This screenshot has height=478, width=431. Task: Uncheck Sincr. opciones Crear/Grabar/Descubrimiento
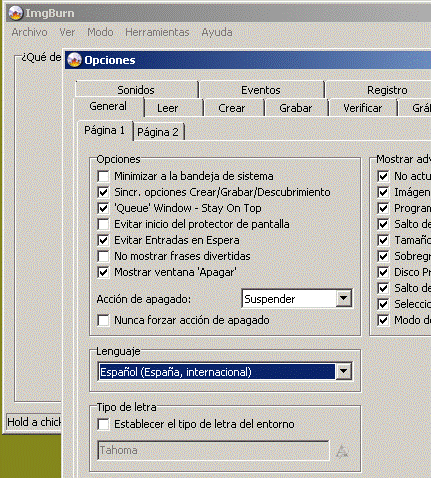click(103, 192)
